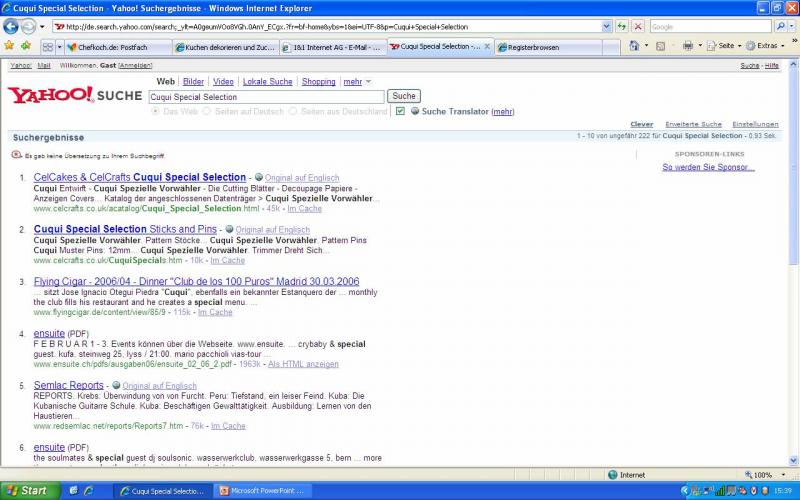Switch to the Chefkoch.de Postfach tab
Viewport: 800px width, 500px height.
point(115,47)
